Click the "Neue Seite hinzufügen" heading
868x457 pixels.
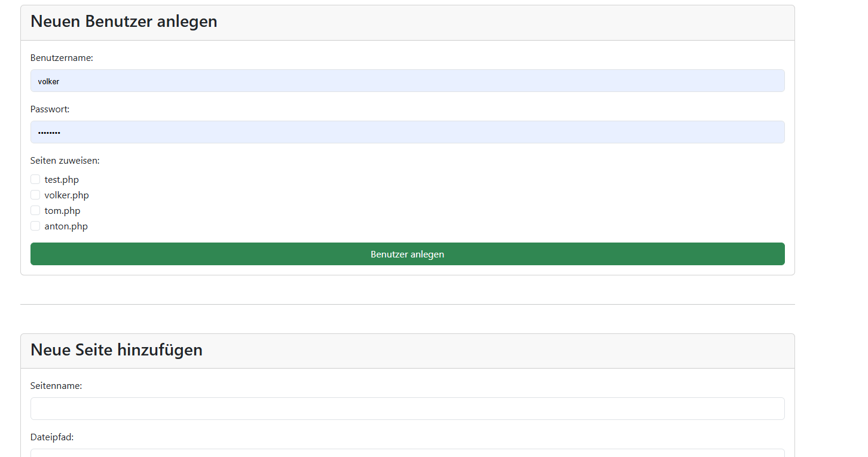pos(117,349)
